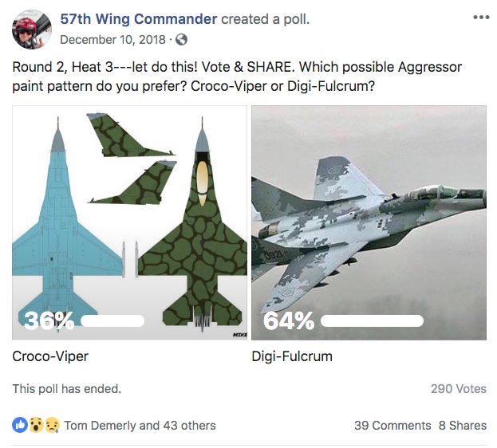The height and width of the screenshot is (448, 497).
Task: Open Tom Demerly and 43 others reactions list
Action: pyautogui.click(x=140, y=425)
